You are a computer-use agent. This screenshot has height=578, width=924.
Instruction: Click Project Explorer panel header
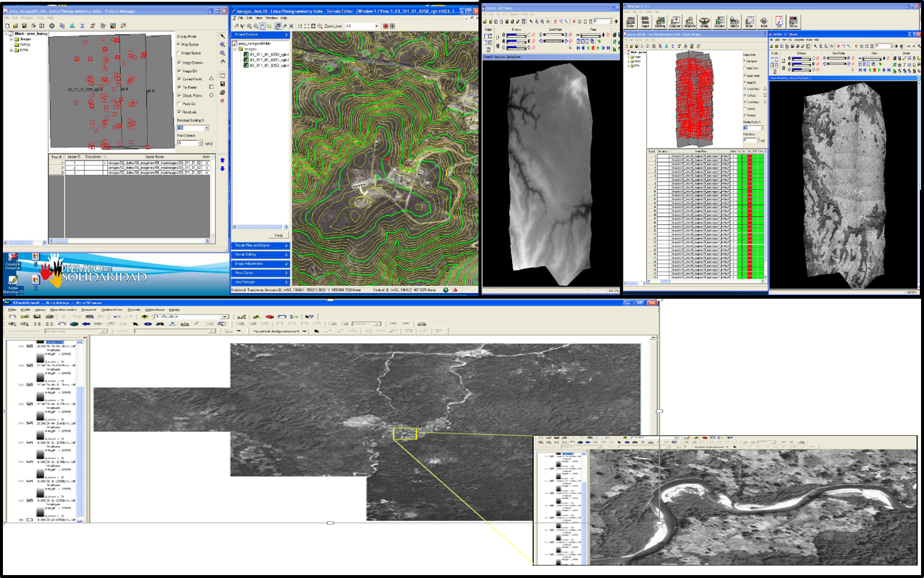tap(260, 35)
